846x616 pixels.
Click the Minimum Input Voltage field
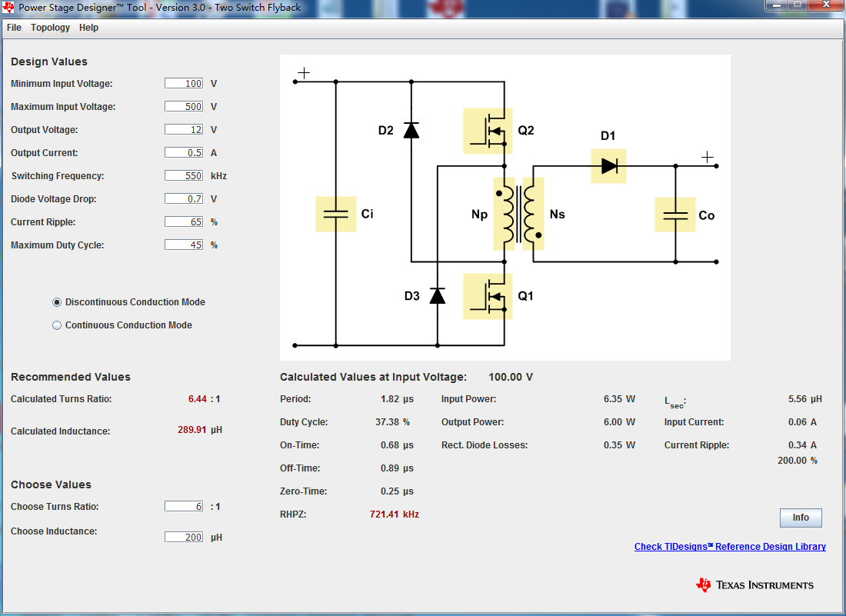tap(184, 83)
